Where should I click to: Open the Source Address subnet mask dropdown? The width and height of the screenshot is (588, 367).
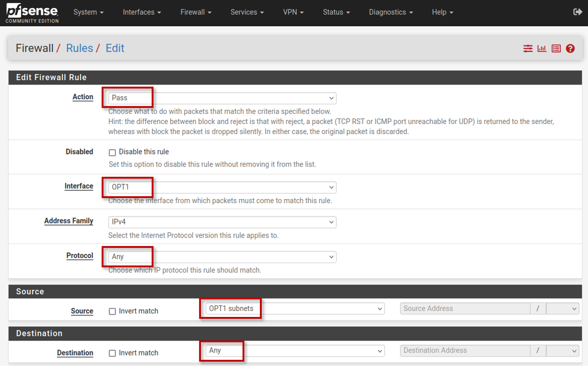563,309
